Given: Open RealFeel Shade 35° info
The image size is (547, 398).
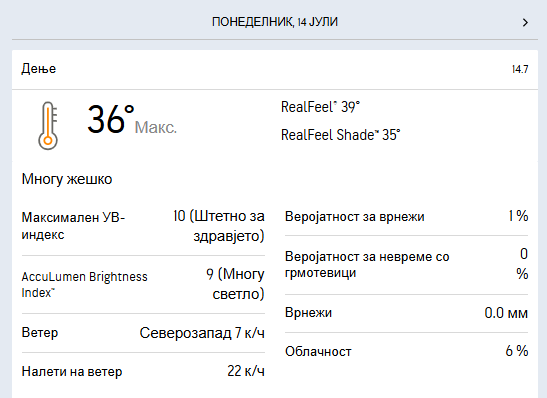Looking at the screenshot, I should pos(340,135).
